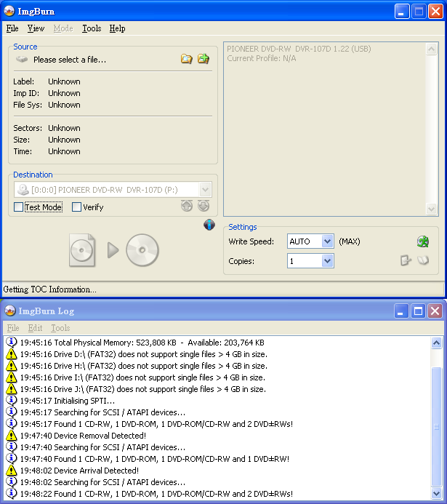This screenshot has width=447, height=504.
Task: Click the ImgBurn title bar app icon
Action: [x=9, y=11]
